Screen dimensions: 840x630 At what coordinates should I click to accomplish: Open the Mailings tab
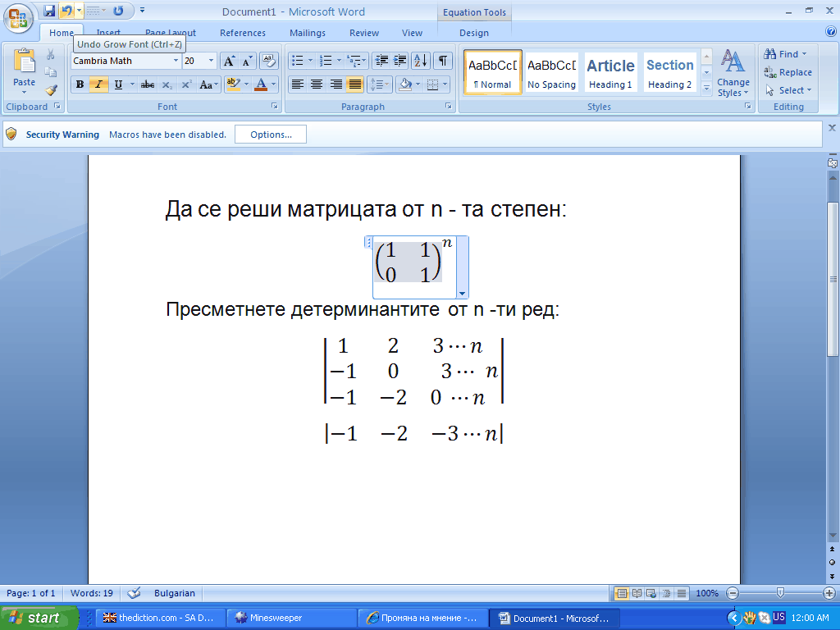(308, 33)
